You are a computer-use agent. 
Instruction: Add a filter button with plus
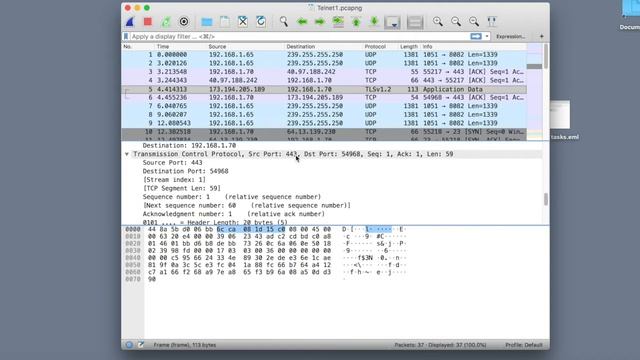(542, 36)
